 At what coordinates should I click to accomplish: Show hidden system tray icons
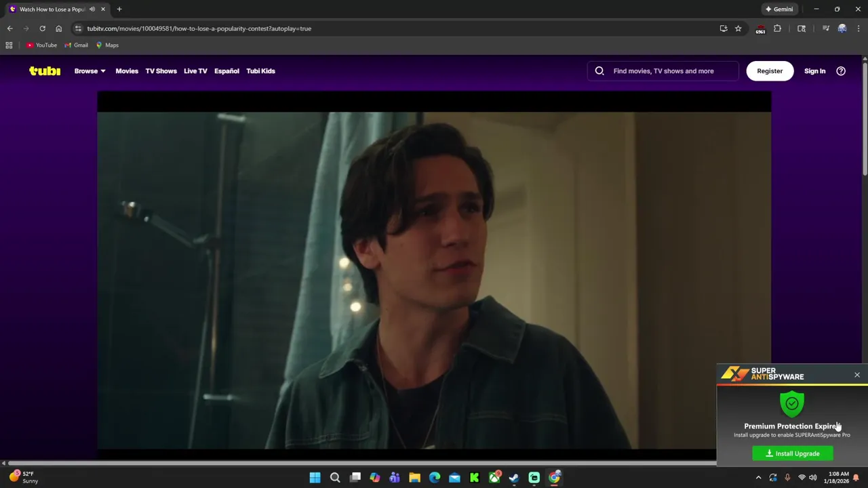pos(758,478)
